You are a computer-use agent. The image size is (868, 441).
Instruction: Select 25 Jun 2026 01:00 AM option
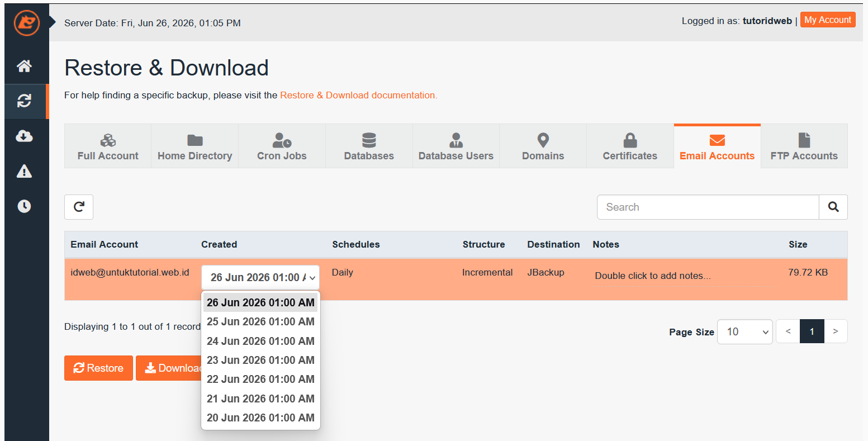pyautogui.click(x=260, y=321)
